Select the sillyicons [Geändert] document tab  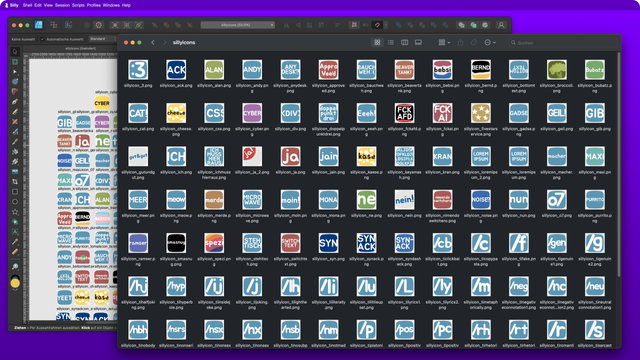click(80, 48)
